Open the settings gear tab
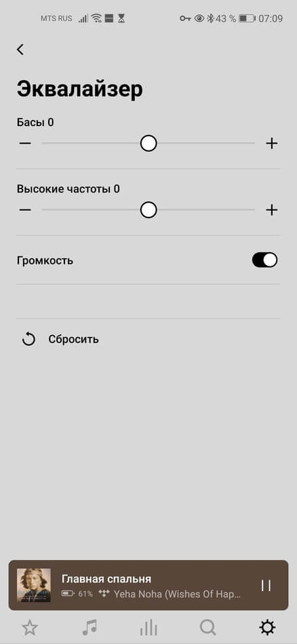The width and height of the screenshot is (297, 644). 267,628
